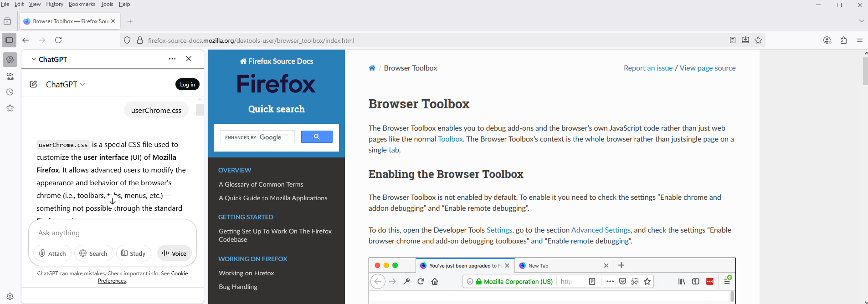
Task: Open synced tabs sidebar panel
Action: click(10, 76)
